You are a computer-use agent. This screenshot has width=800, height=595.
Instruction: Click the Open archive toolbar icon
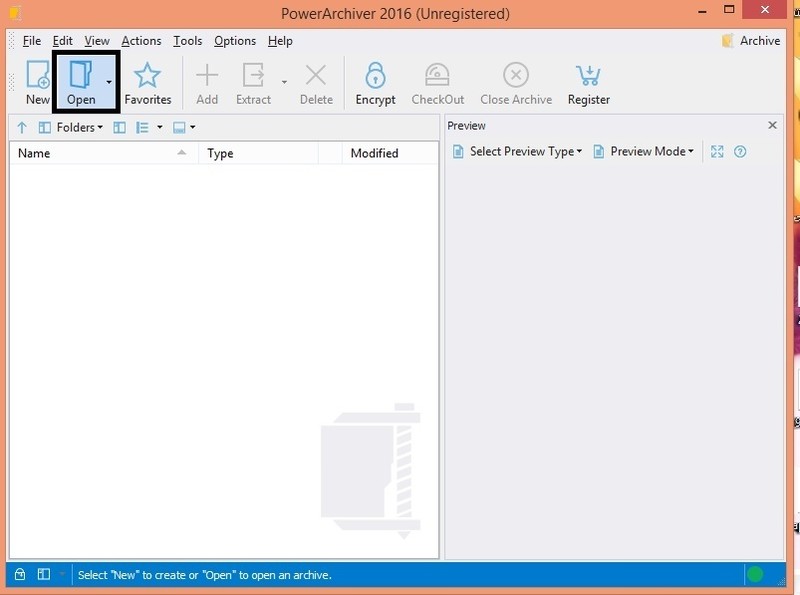click(81, 75)
